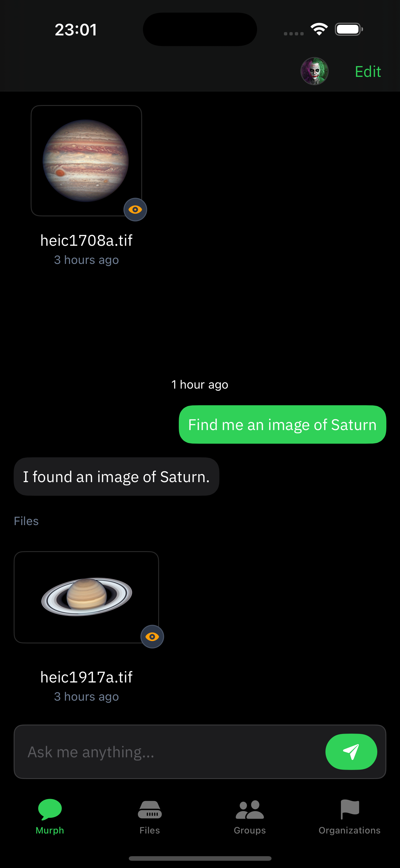400x868 pixels.
Task: Tap Edit in the top bar
Action: 368,71
